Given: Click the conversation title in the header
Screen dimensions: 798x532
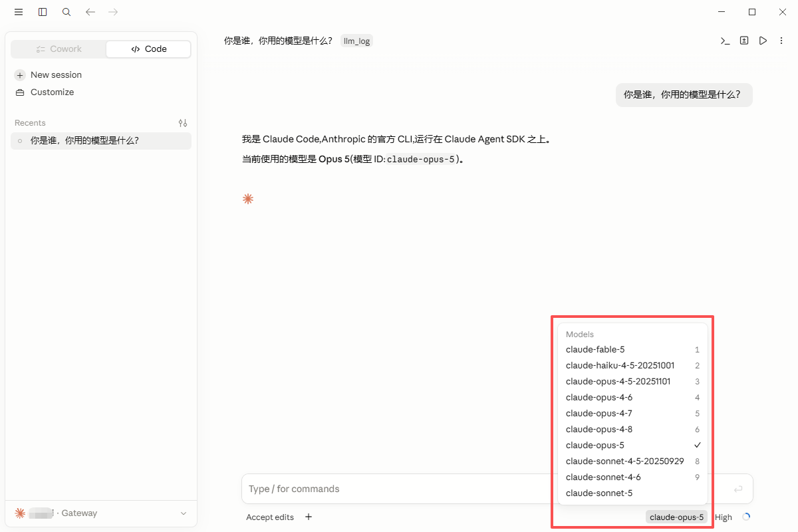Looking at the screenshot, I should click(x=278, y=41).
